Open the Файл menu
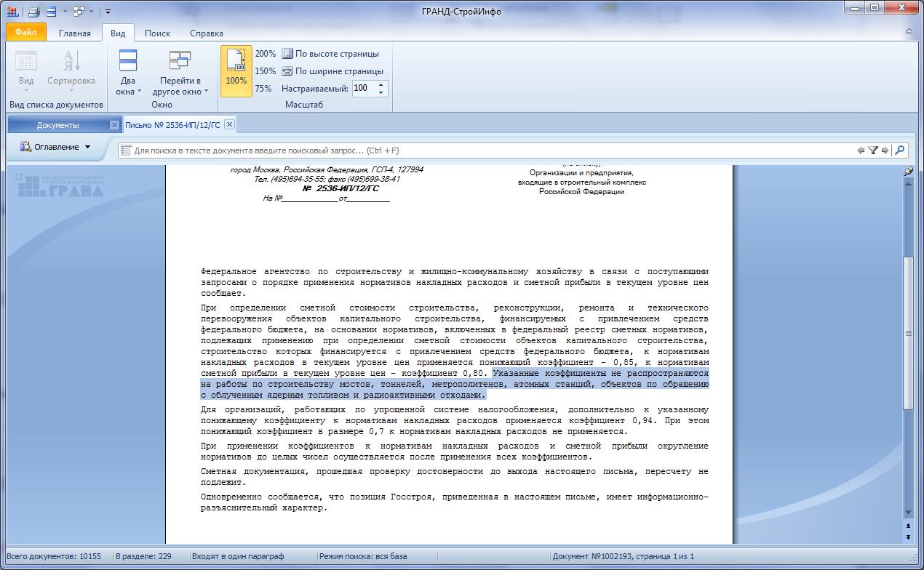This screenshot has height=570, width=924. [x=25, y=33]
